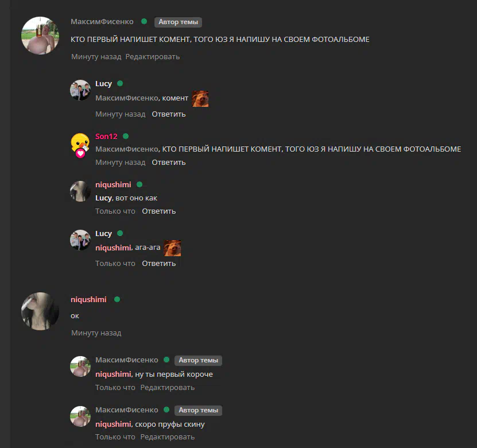This screenshot has height=448, width=477.
Task: Click pig emoji sticker in Lucy's комент reply
Action: tap(200, 99)
